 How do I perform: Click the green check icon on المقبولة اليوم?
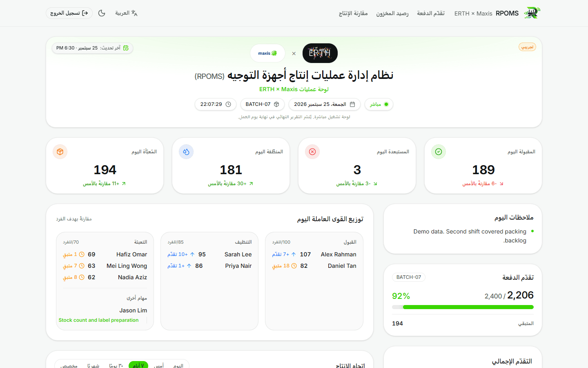[439, 152]
